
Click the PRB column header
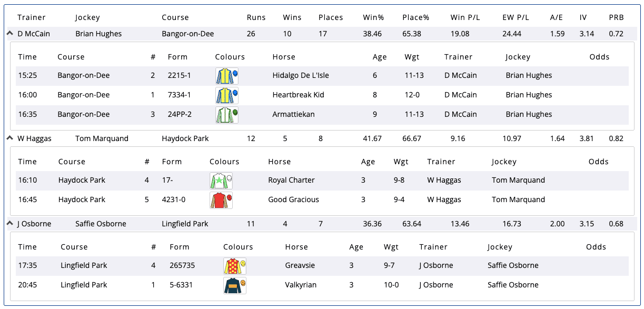click(x=616, y=17)
